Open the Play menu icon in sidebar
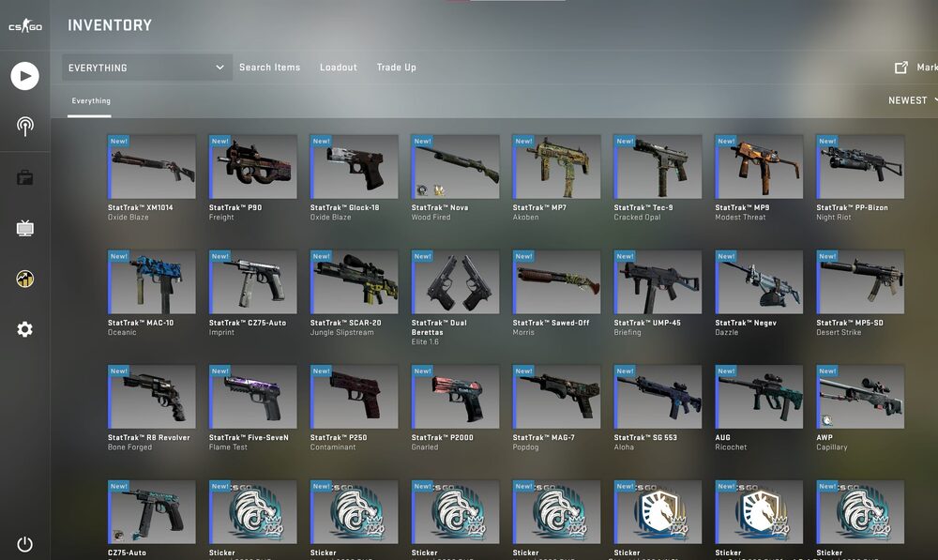 [24, 76]
